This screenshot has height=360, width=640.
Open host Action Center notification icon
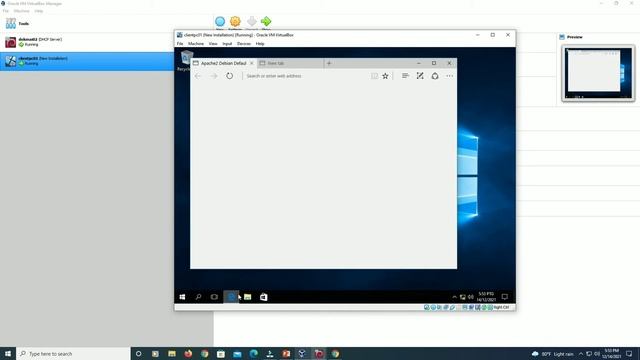(x=629, y=353)
